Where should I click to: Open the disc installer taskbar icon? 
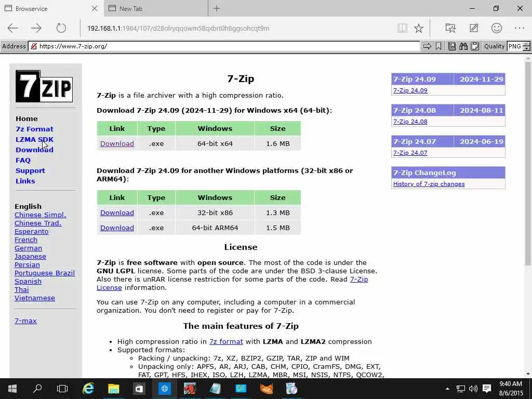(x=291, y=389)
